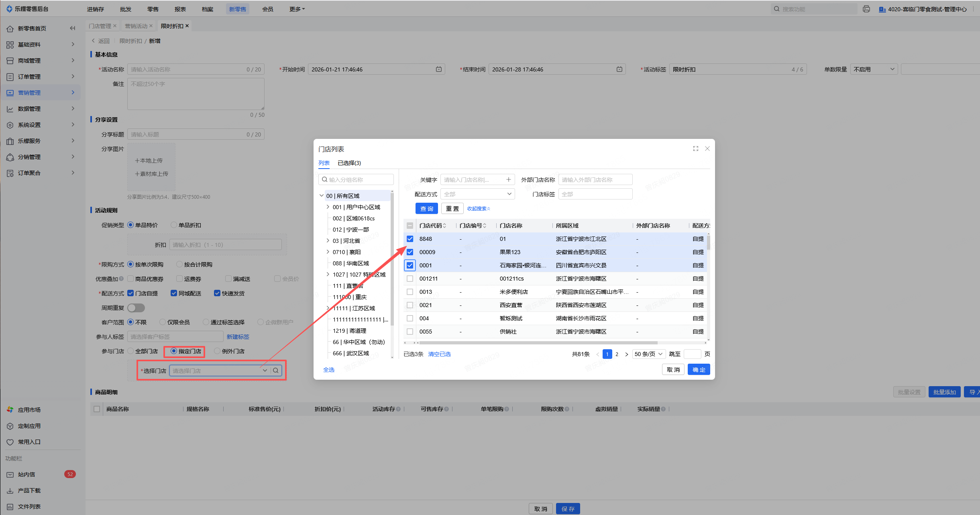Image resolution: width=980 pixels, height=515 pixels.
Task: Open the 报表 top menu
Action: pos(180,9)
